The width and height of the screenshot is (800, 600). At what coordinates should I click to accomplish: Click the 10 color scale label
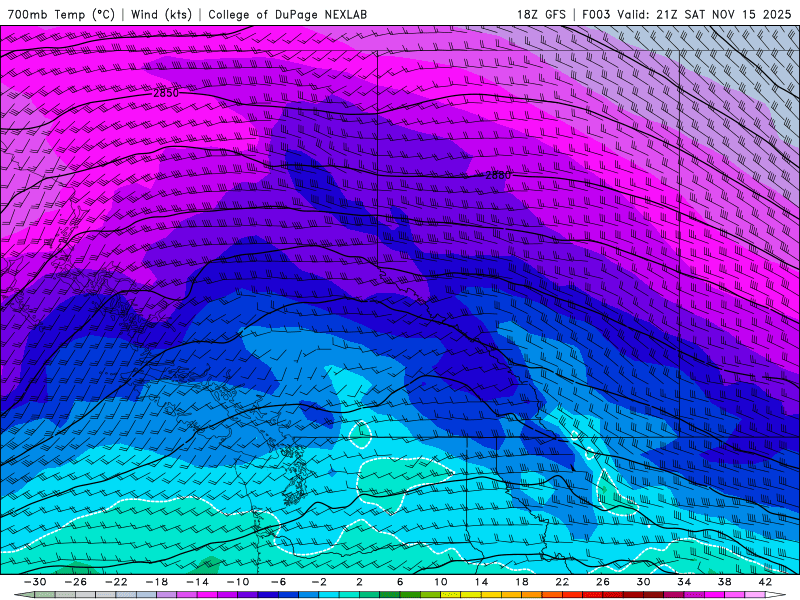(441, 582)
